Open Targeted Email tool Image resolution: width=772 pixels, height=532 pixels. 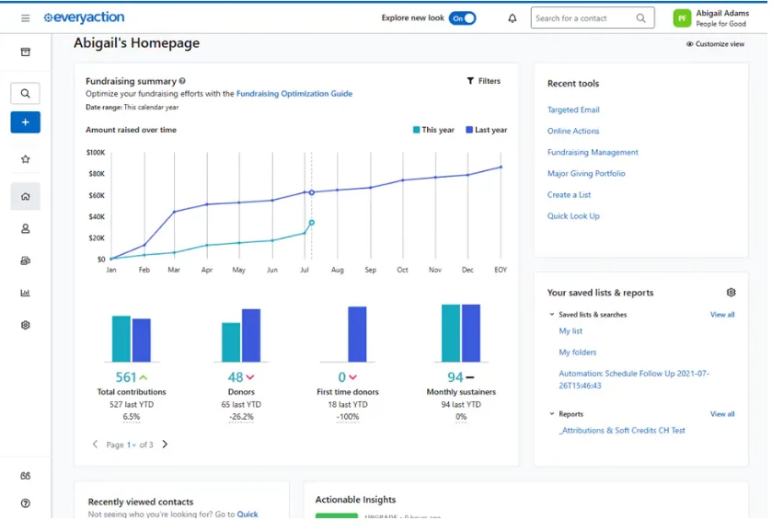pos(573,110)
